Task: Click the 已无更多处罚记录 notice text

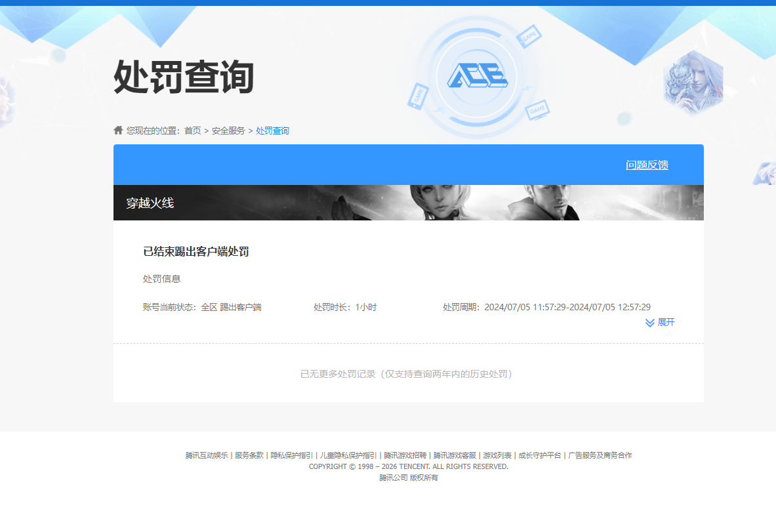Action: pyautogui.click(x=408, y=374)
